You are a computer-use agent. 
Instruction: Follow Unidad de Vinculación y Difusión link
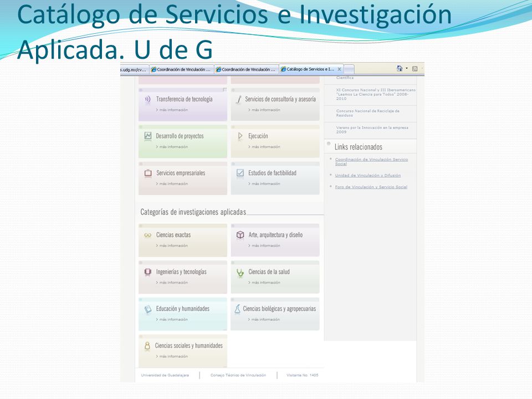(x=368, y=176)
